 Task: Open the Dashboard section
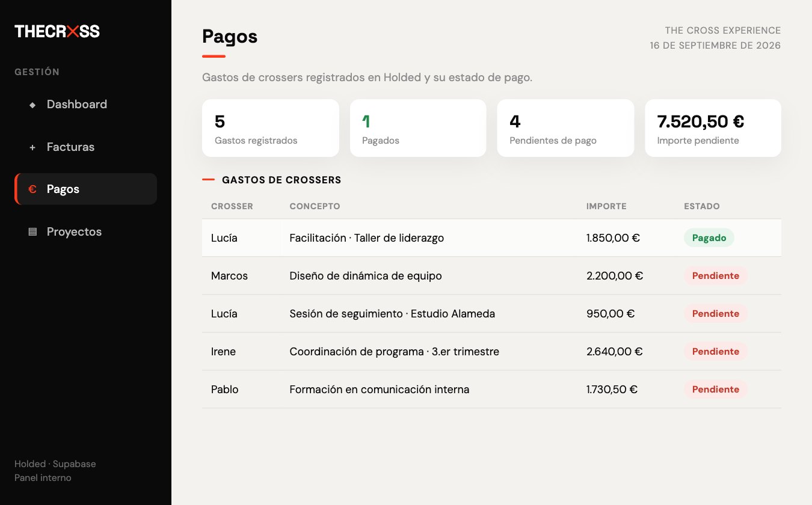tap(85, 105)
